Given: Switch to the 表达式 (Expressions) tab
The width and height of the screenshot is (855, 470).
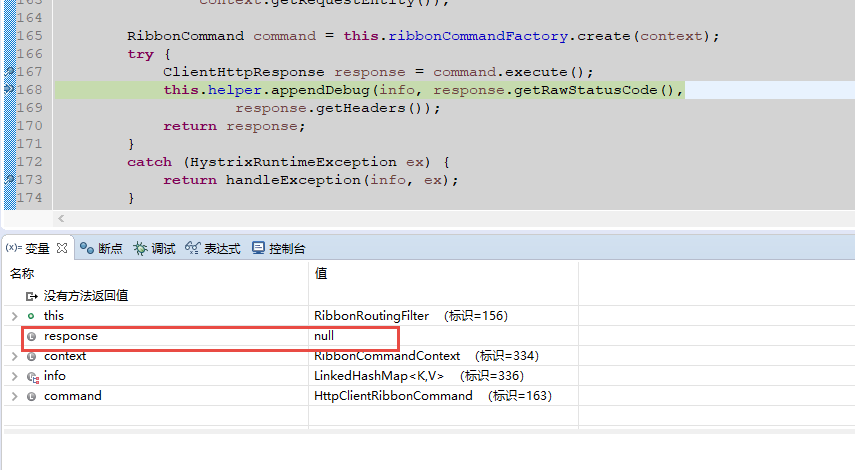Looking at the screenshot, I should pos(214,249).
